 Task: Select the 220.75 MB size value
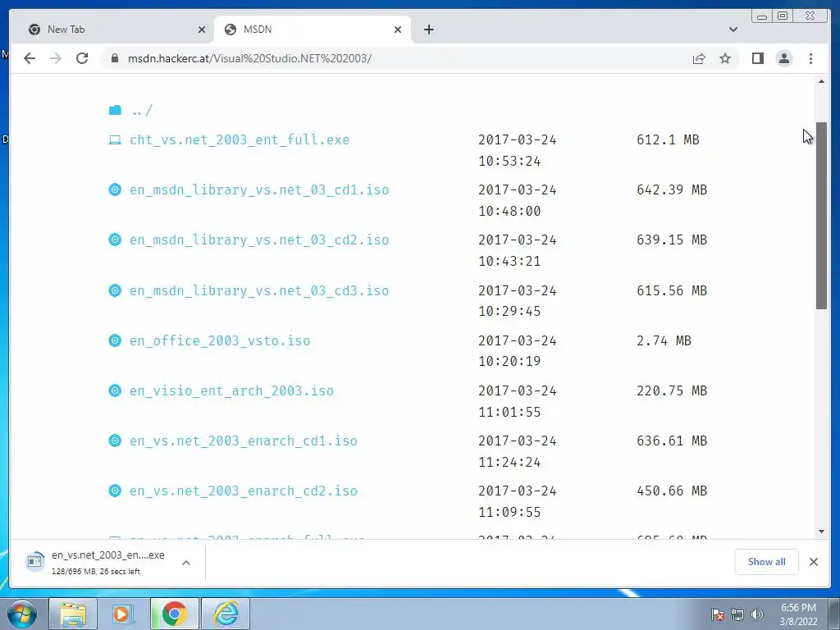point(672,391)
